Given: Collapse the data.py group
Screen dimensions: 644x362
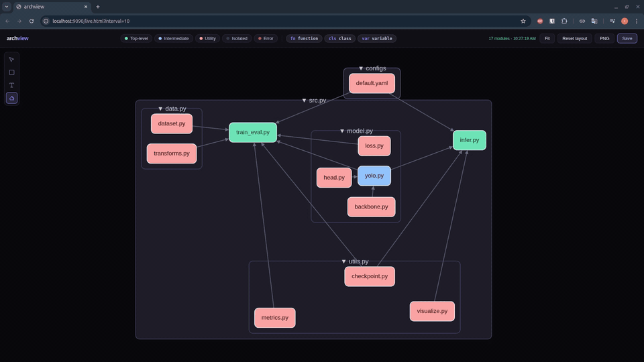Looking at the screenshot, I should point(160,109).
